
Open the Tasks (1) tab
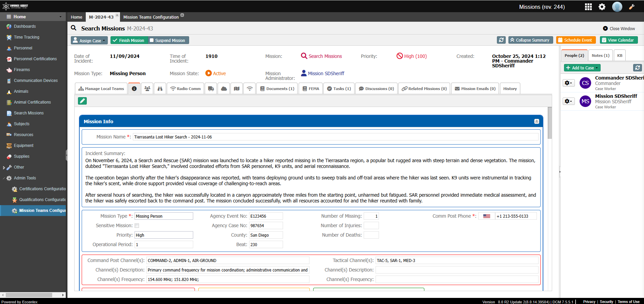(339, 89)
